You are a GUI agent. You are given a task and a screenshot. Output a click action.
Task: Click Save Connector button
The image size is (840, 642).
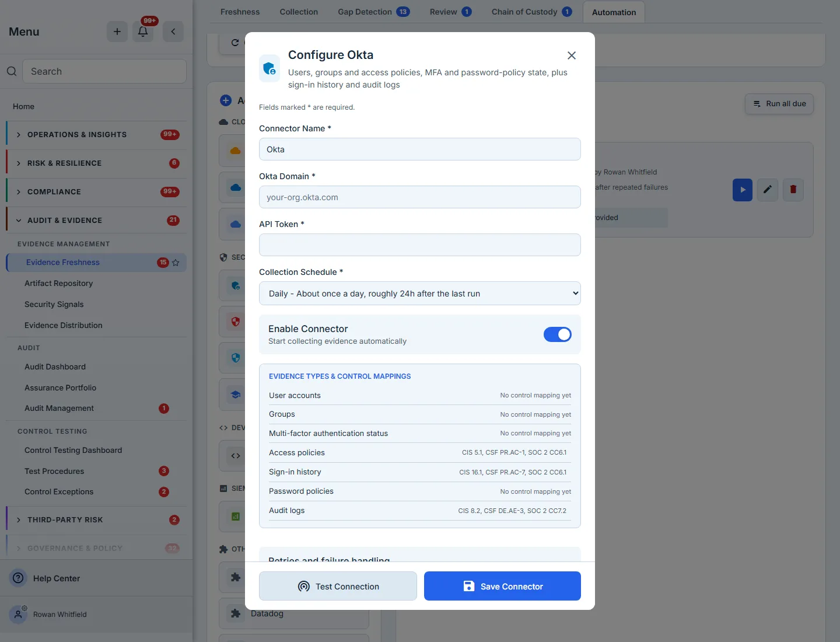point(502,586)
